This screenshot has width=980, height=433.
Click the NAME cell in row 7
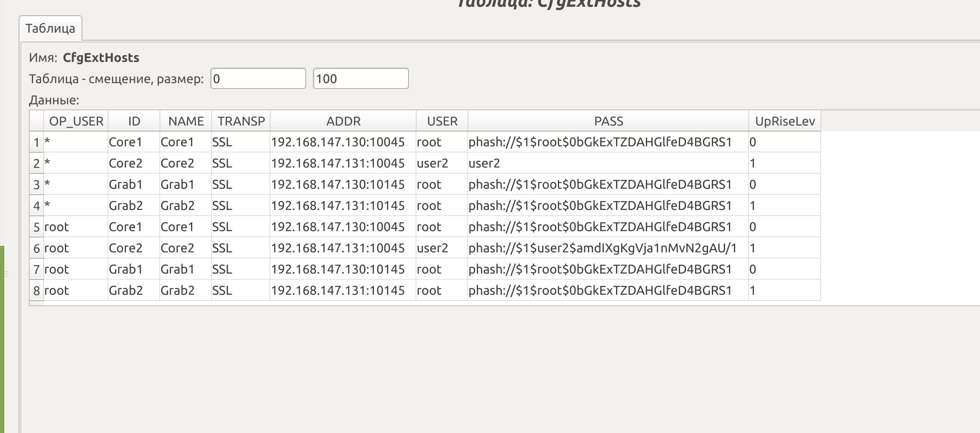coord(185,269)
